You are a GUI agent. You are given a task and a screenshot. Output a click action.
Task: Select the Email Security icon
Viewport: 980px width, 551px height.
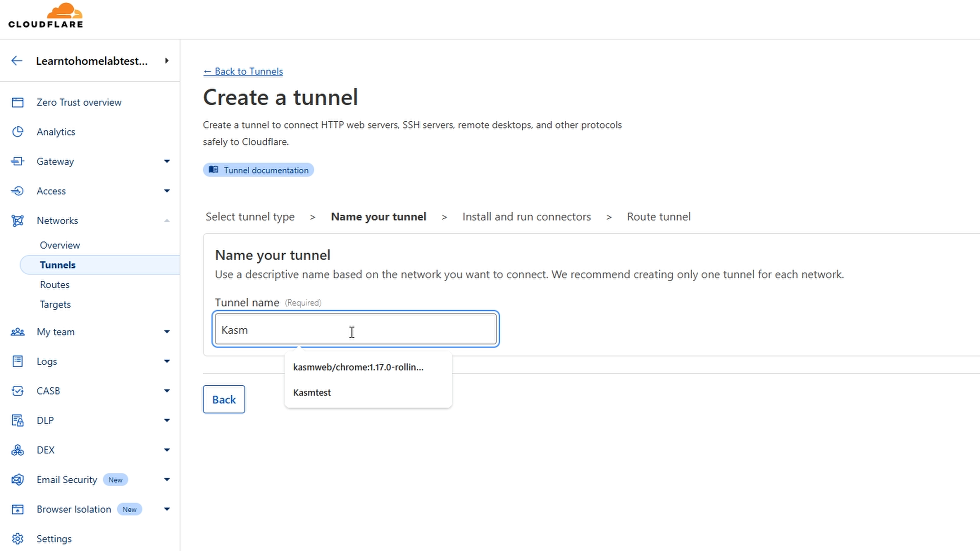(x=18, y=479)
